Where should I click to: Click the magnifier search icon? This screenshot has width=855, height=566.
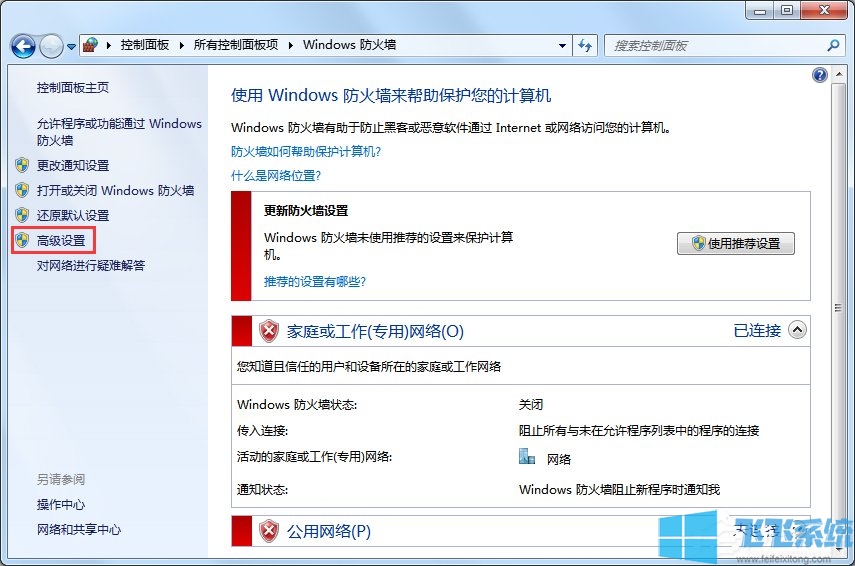(833, 46)
